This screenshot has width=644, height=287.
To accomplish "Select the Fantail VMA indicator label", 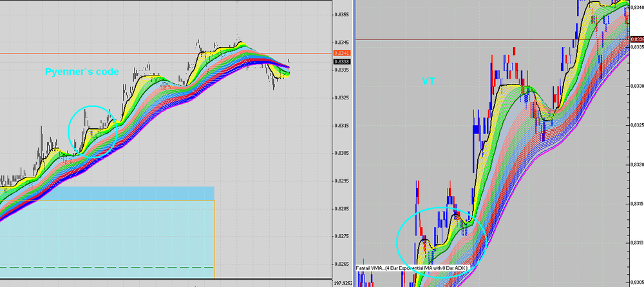I will click(412, 268).
